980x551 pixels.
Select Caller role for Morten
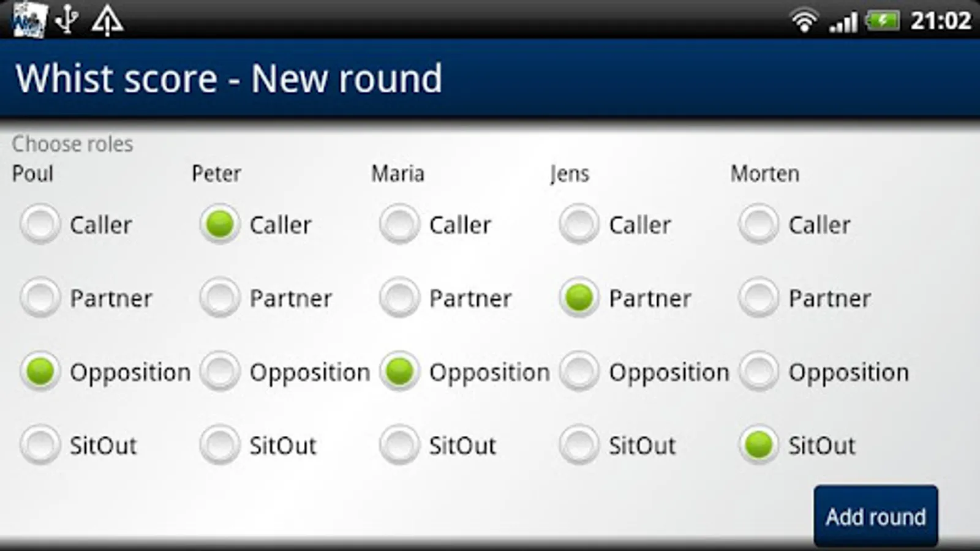pyautogui.click(x=758, y=225)
